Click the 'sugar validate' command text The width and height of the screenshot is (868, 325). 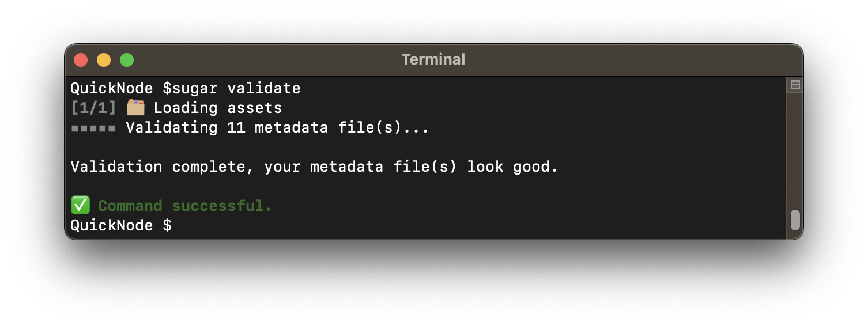pyautogui.click(x=236, y=88)
